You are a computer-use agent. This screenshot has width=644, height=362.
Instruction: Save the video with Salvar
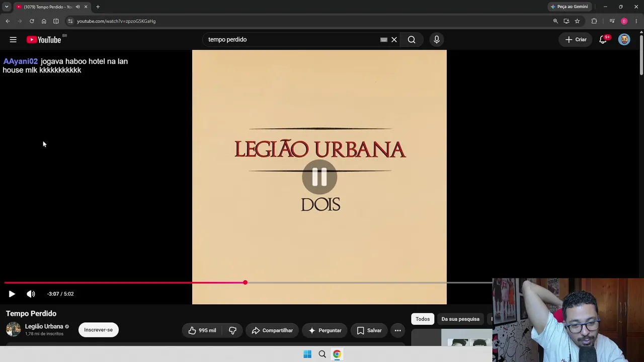369,330
